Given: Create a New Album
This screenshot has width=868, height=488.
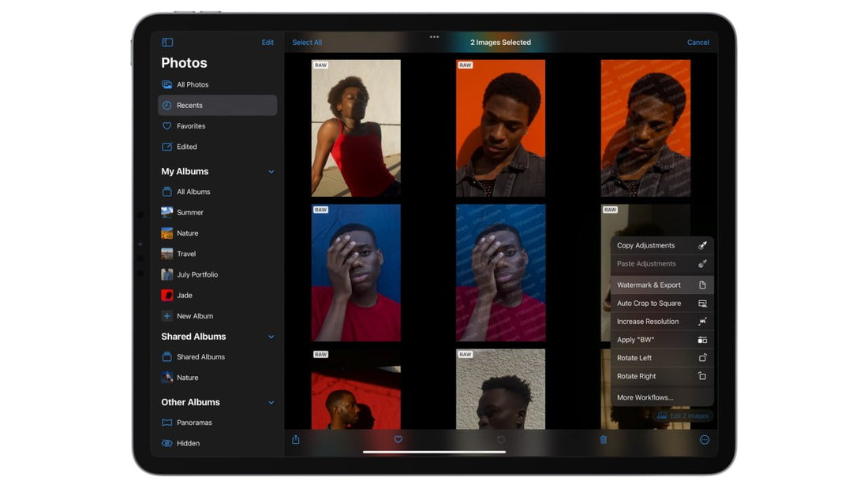Looking at the screenshot, I should click(217, 316).
